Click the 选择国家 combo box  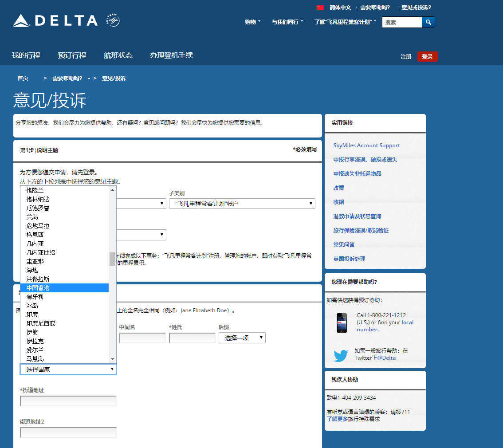tap(68, 369)
